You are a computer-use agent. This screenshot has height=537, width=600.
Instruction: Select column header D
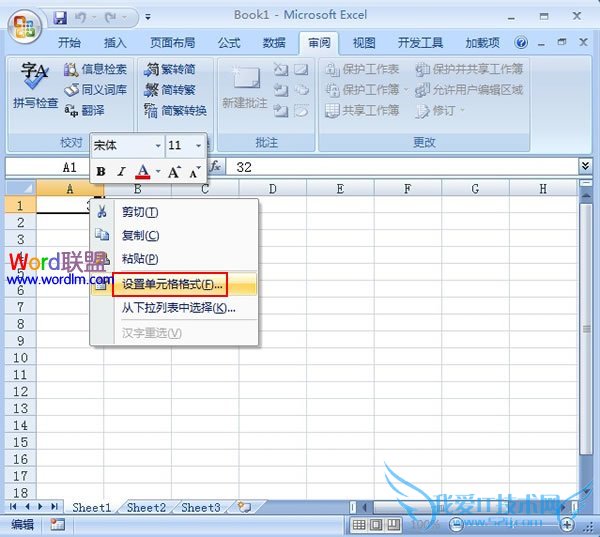click(272, 189)
